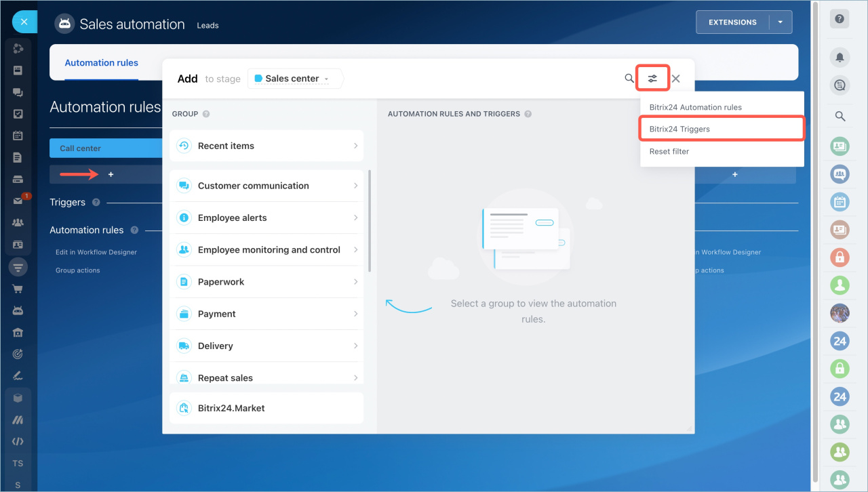
Task: Open the chat bubble icon in right panel
Action: pos(840,85)
